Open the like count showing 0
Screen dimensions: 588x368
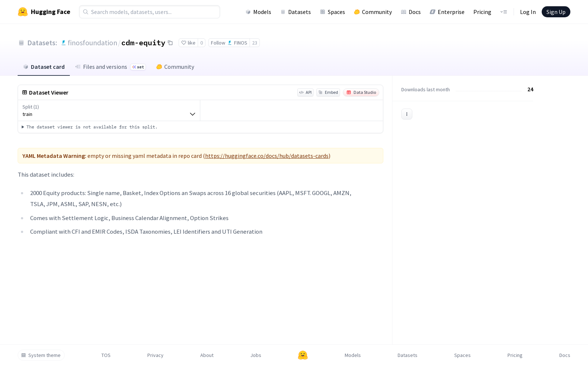pyautogui.click(x=201, y=43)
